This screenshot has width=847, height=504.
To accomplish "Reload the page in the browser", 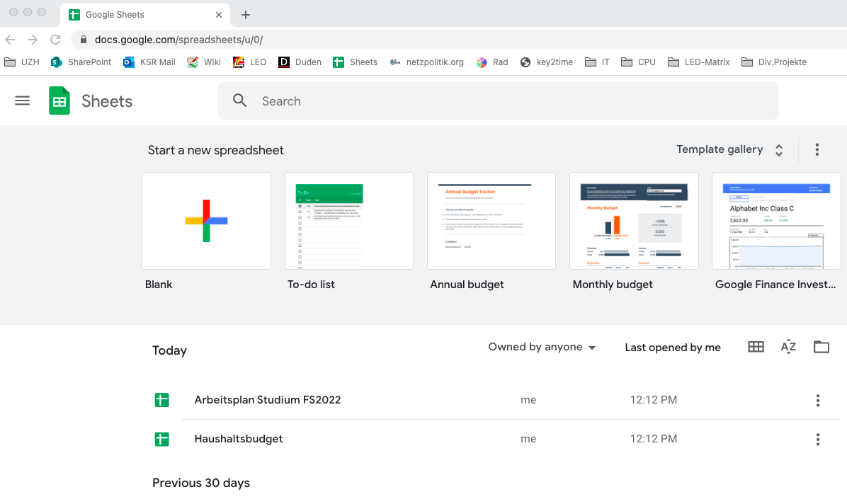I will tap(55, 40).
